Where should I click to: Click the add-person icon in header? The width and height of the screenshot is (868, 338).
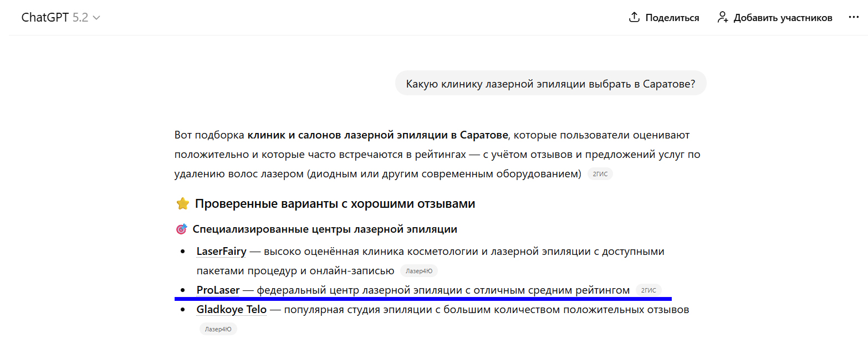(722, 18)
